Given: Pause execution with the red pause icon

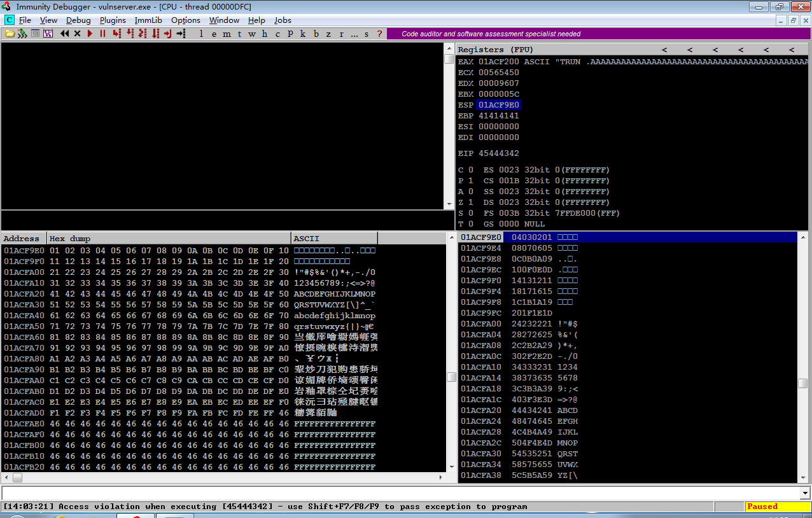Looking at the screenshot, I should pyautogui.click(x=102, y=34).
